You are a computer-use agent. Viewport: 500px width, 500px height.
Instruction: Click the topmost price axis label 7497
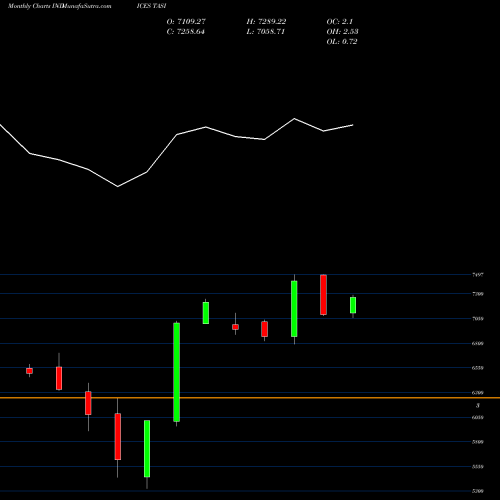[x=478, y=275]
